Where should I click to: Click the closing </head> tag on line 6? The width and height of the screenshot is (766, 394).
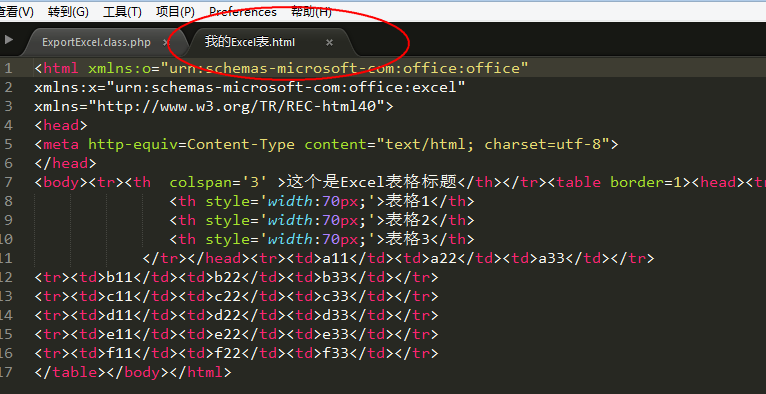[65, 164]
